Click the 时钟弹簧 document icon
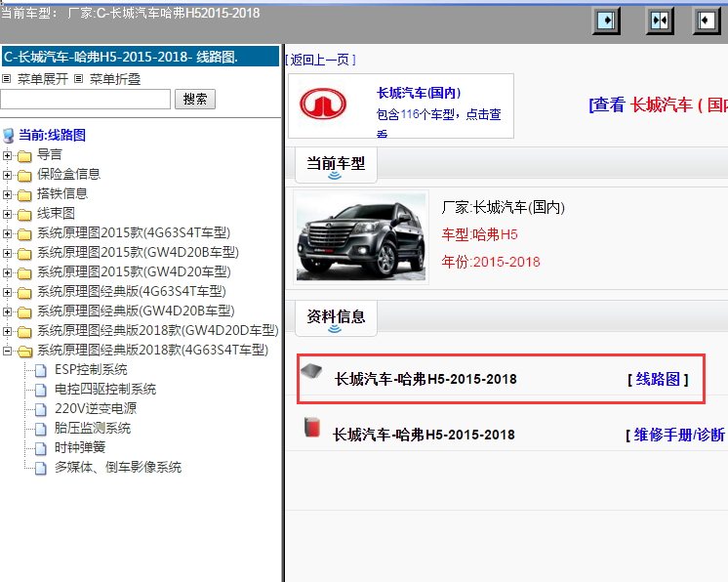The image size is (728, 582). point(41,448)
